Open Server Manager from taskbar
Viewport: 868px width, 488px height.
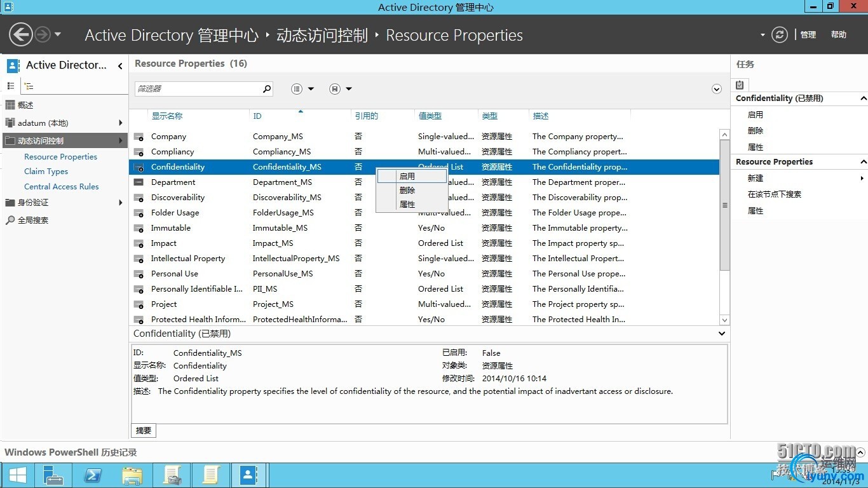pyautogui.click(x=53, y=475)
